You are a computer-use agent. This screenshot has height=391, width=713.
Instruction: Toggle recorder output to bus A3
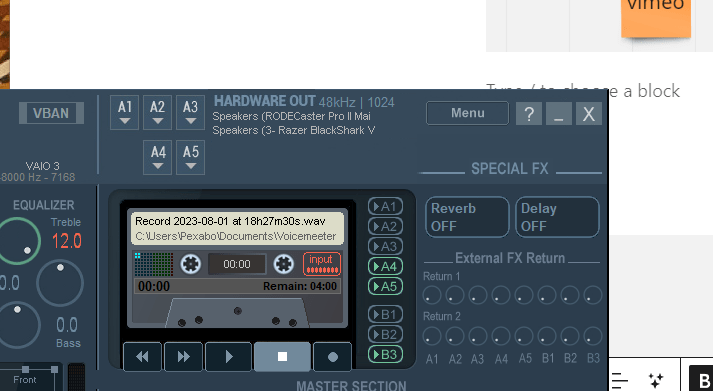(385, 246)
